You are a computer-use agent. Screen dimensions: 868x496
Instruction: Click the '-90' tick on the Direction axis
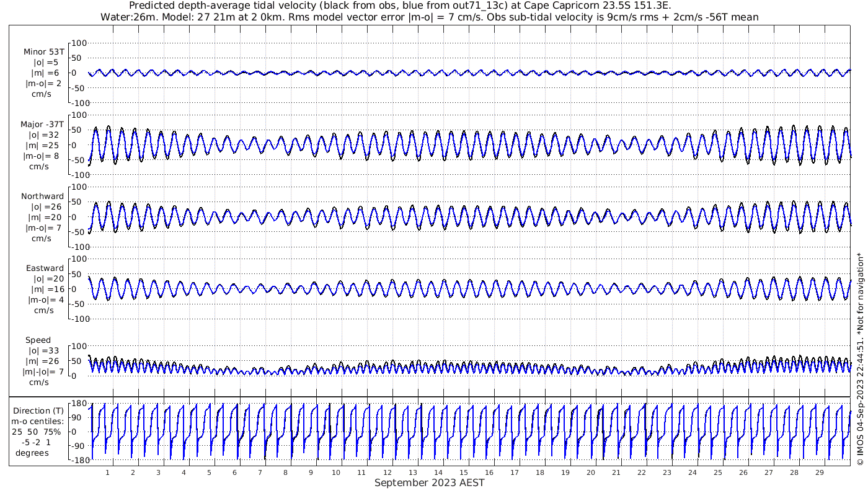point(78,446)
